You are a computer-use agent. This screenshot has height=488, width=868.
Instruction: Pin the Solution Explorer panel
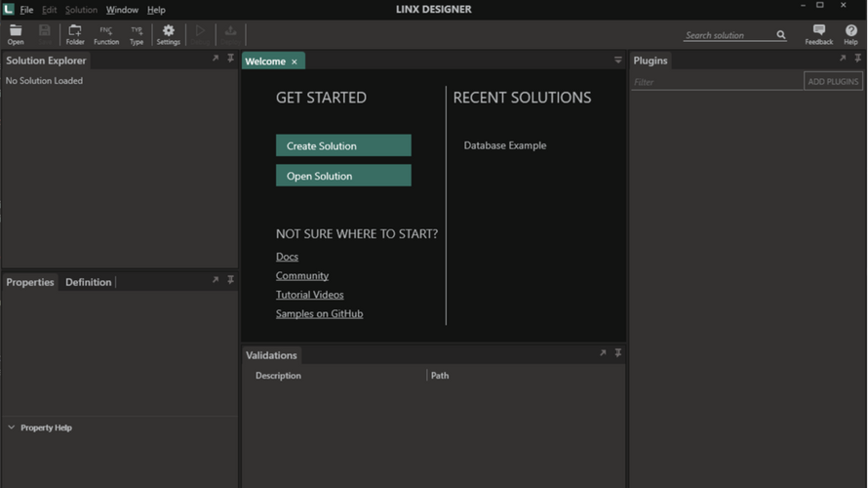coord(231,59)
